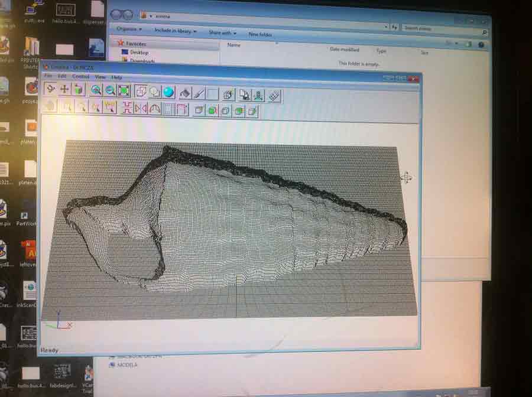The image size is (532, 397).
Task: Open Organize dropdown in Explorer window
Action: tap(129, 29)
